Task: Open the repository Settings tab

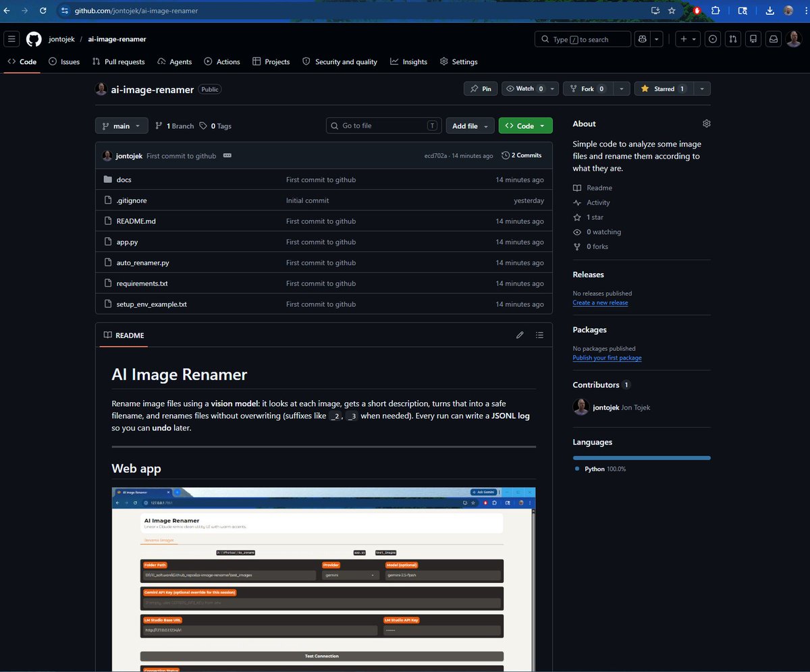Action: [458, 61]
